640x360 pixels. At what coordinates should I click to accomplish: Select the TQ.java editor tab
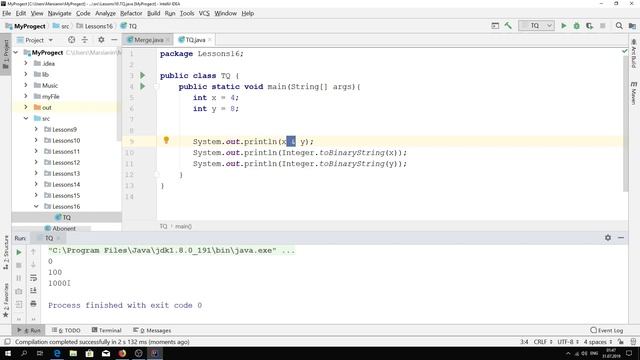(x=195, y=40)
